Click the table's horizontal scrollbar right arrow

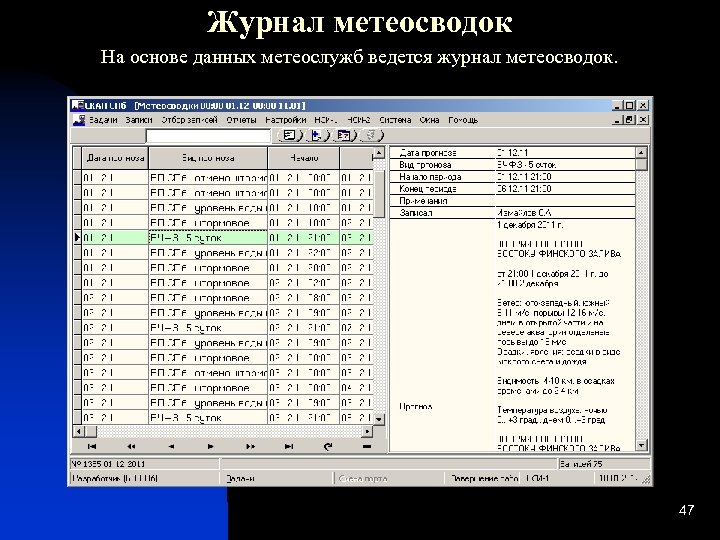[x=367, y=431]
